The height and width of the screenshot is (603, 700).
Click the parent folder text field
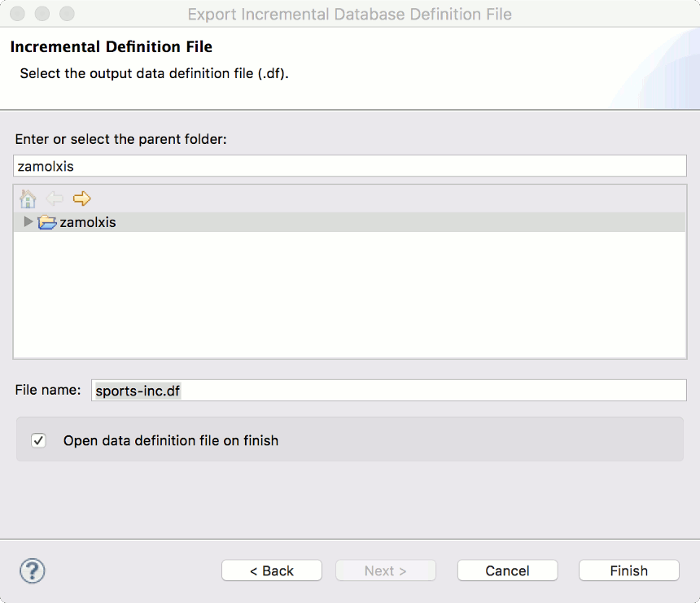350,166
